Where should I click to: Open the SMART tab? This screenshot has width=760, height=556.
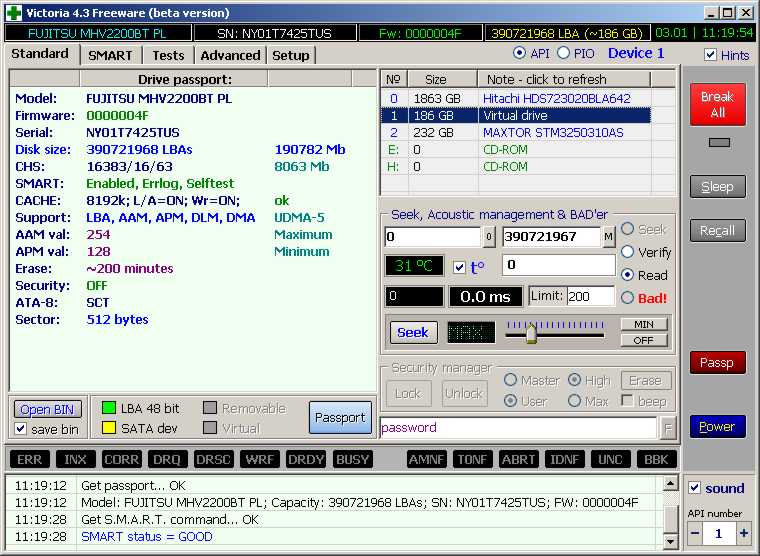coord(110,55)
